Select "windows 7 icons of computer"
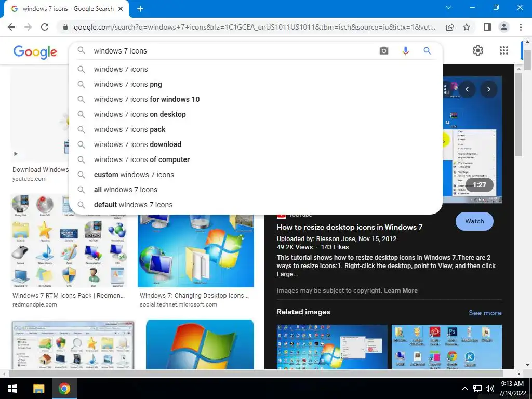 tap(256, 159)
